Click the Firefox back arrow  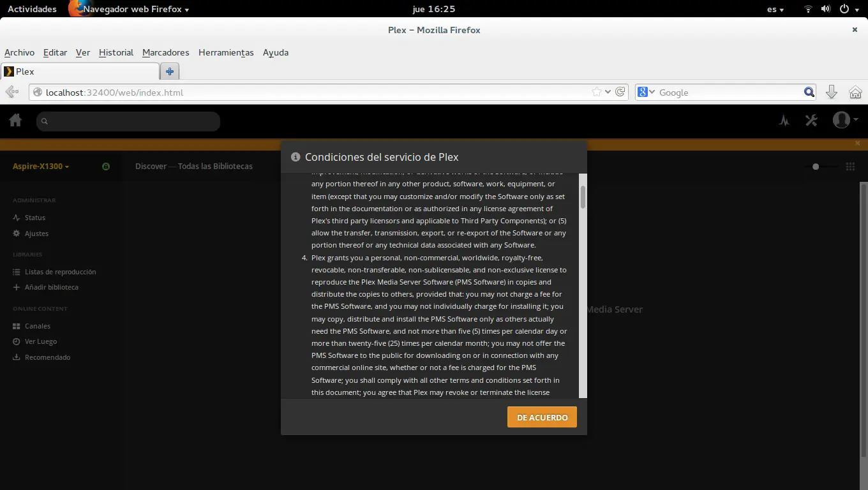pos(11,93)
